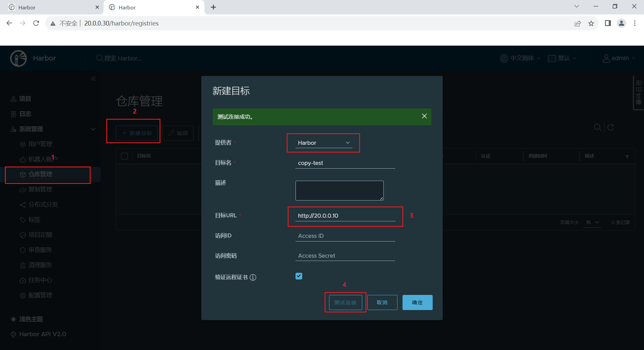Bookmark this page with star icon

tap(591, 23)
